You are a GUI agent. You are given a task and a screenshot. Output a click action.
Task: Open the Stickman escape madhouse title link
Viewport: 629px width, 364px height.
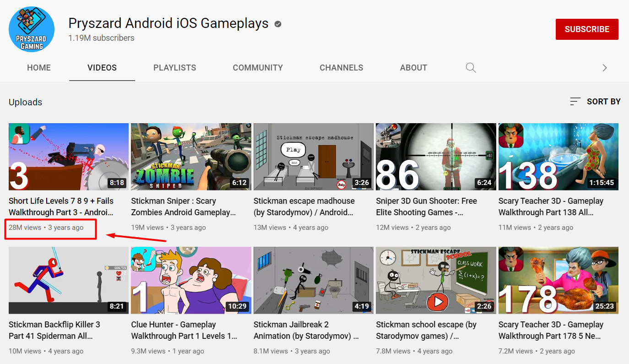coord(304,206)
